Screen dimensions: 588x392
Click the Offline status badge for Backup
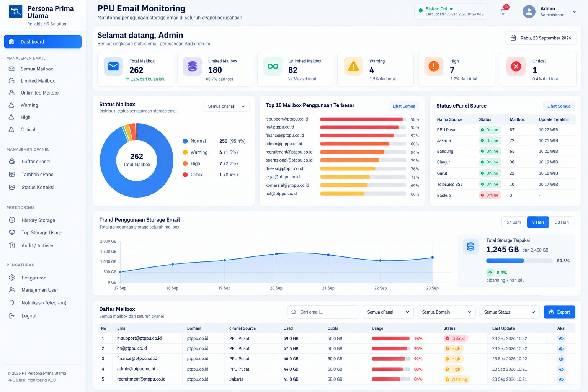click(x=490, y=195)
